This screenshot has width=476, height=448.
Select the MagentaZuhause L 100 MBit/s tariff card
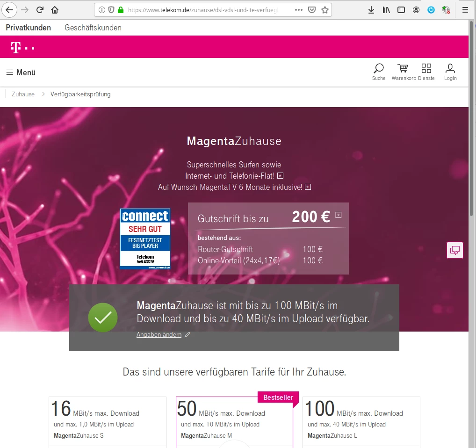coord(361,422)
